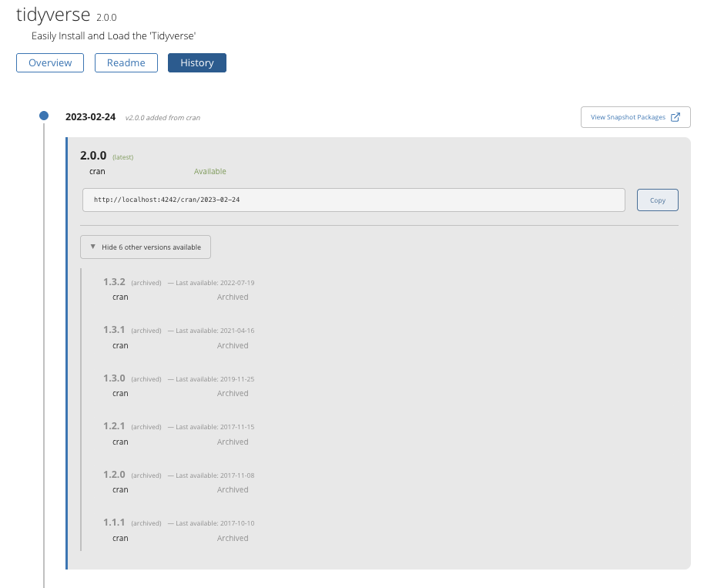Select archived version 1.3.2
The image size is (714, 588).
coord(114,282)
